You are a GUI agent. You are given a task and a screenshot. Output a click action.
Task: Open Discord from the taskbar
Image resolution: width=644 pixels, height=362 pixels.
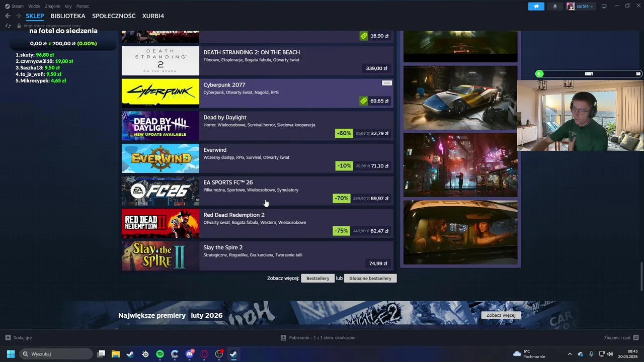(190, 354)
